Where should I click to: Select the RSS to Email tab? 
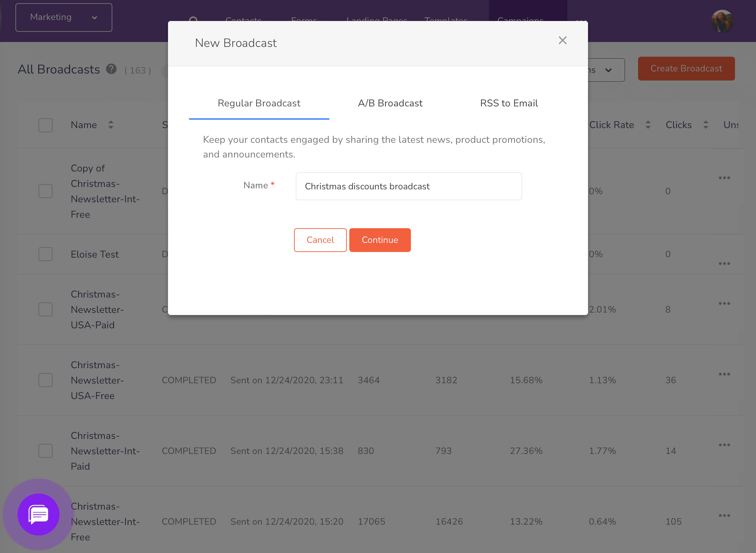pyautogui.click(x=508, y=103)
